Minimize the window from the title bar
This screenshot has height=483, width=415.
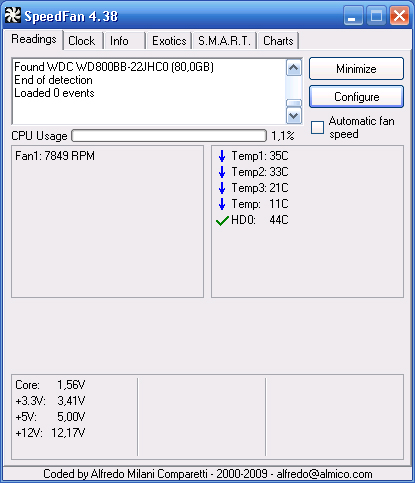coord(353,16)
